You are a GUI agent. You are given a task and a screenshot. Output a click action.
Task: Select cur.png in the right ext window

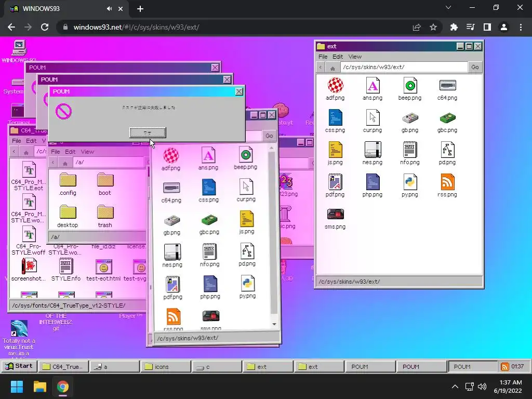tap(373, 121)
